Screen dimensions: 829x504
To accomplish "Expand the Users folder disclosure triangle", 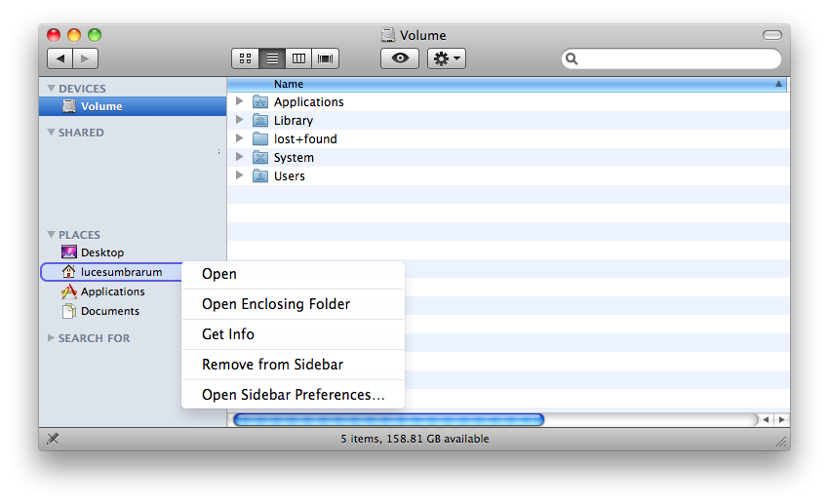I will pyautogui.click(x=240, y=174).
